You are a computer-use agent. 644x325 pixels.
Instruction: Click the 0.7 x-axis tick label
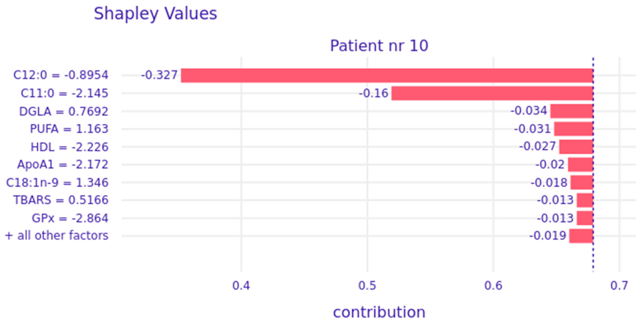click(619, 285)
